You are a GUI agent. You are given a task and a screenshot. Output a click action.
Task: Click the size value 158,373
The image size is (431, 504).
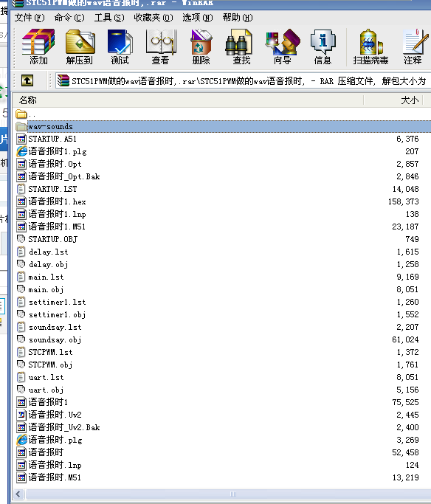403,201
